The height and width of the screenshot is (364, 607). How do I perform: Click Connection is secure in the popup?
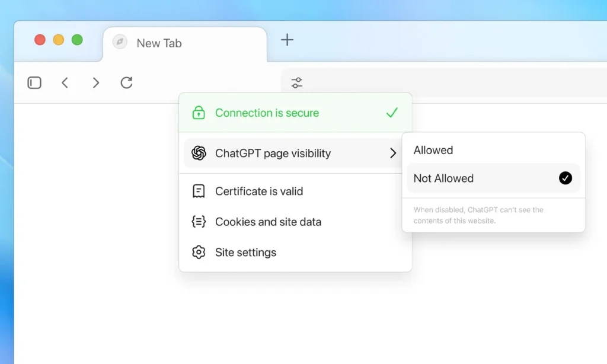(267, 113)
